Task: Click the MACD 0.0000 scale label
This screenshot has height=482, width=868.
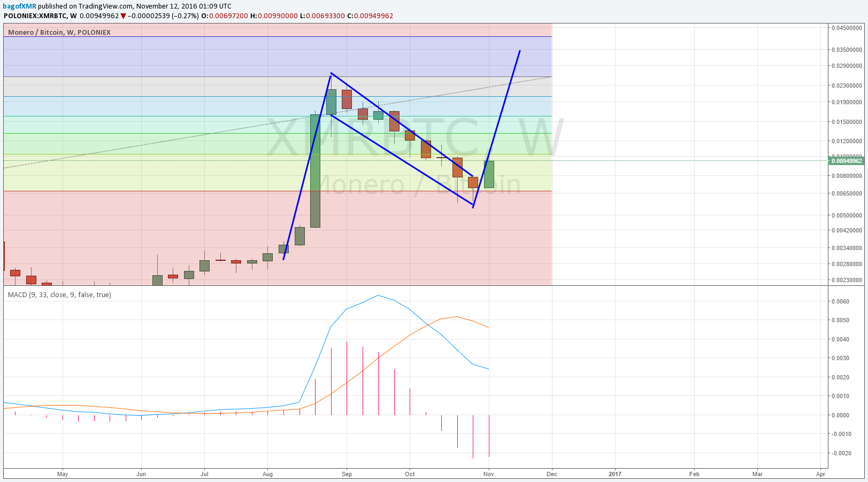Action: [x=840, y=415]
